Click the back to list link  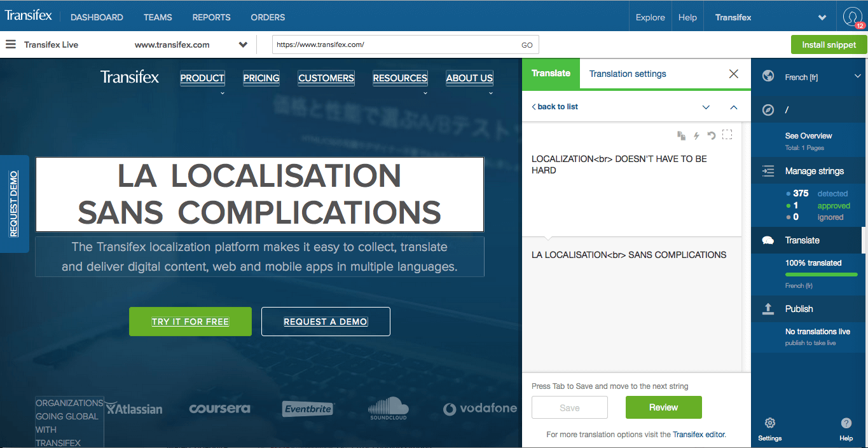[x=555, y=107]
